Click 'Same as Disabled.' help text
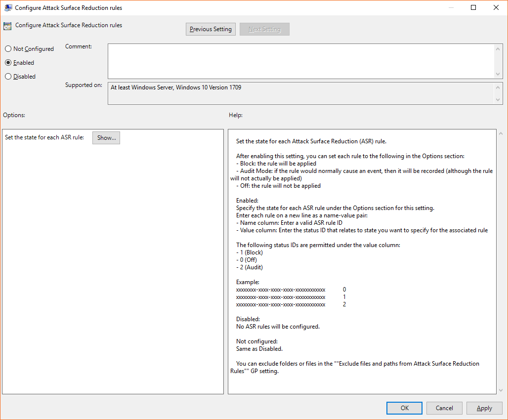This screenshot has height=420, width=508. point(259,349)
